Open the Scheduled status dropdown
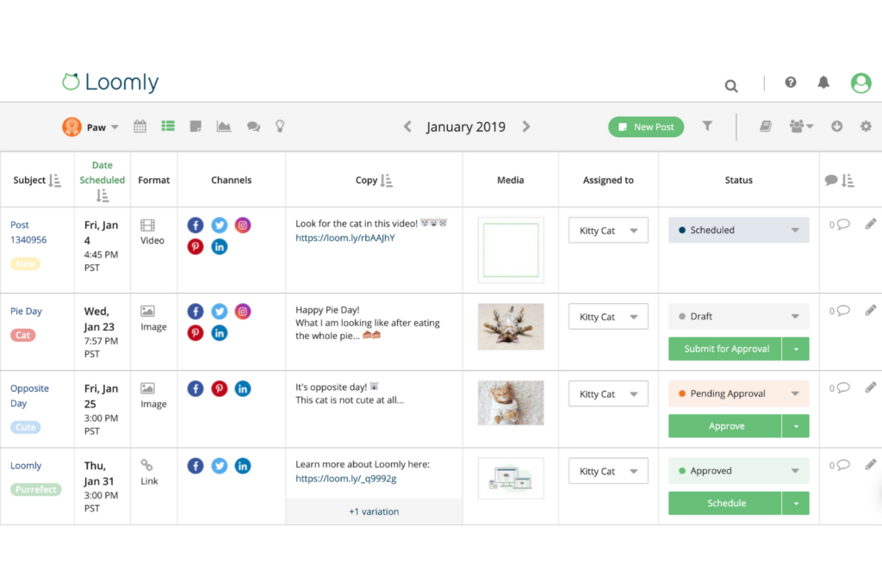This screenshot has width=882, height=588. pyautogui.click(x=738, y=230)
